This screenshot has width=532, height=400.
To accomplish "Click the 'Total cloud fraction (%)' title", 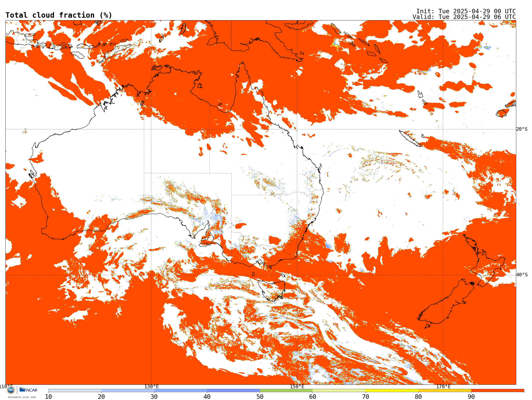I will (x=59, y=15).
